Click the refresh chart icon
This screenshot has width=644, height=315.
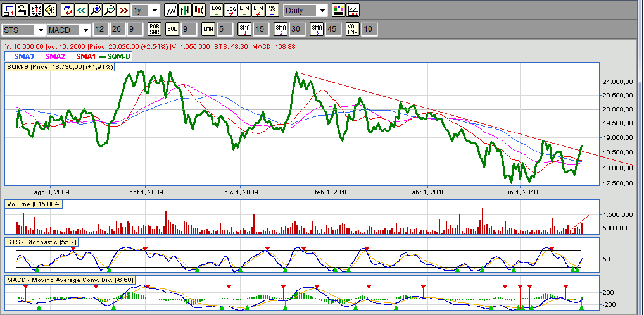pyautogui.click(x=68, y=10)
